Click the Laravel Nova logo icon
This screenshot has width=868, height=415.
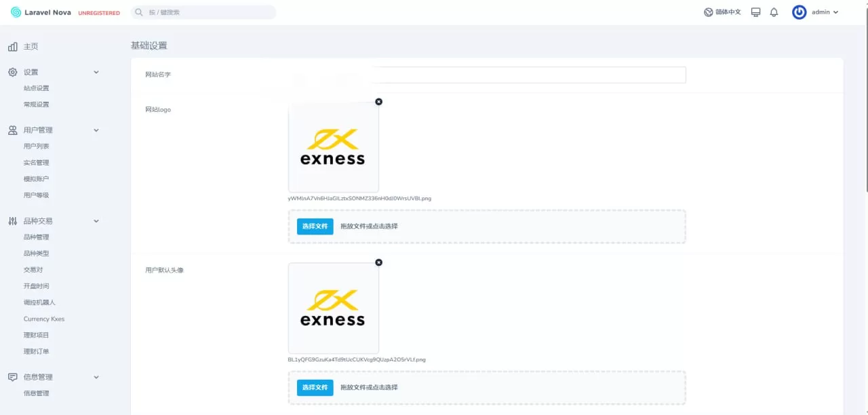pos(16,12)
